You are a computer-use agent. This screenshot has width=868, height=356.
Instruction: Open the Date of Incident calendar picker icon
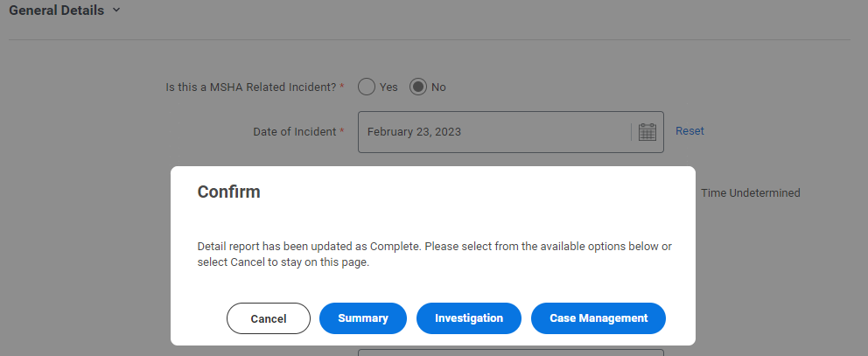tap(647, 132)
